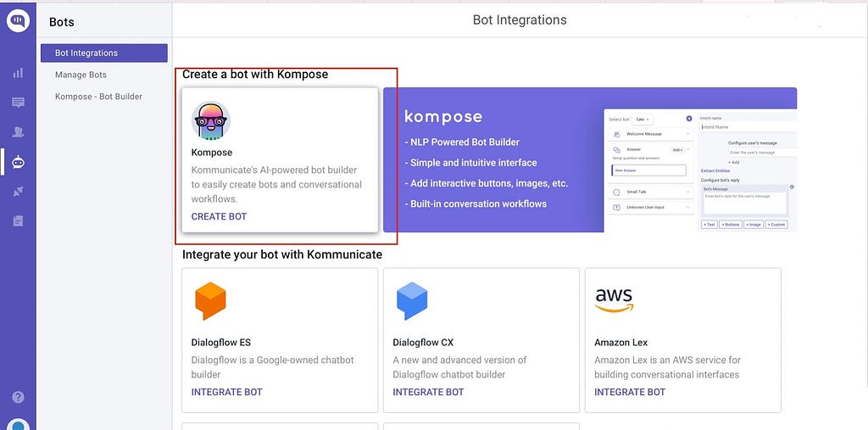Click Amazon Lex description text
This screenshot has width=868, height=430.
(x=667, y=367)
